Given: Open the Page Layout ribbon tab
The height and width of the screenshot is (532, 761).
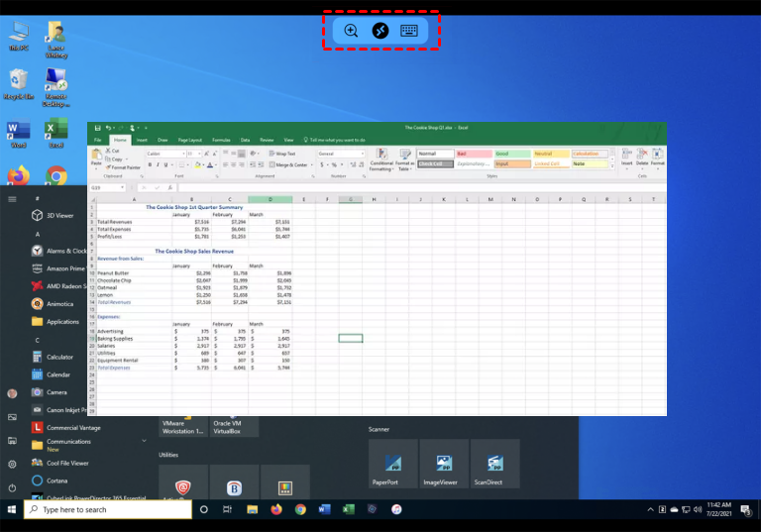Looking at the screenshot, I should click(x=188, y=140).
